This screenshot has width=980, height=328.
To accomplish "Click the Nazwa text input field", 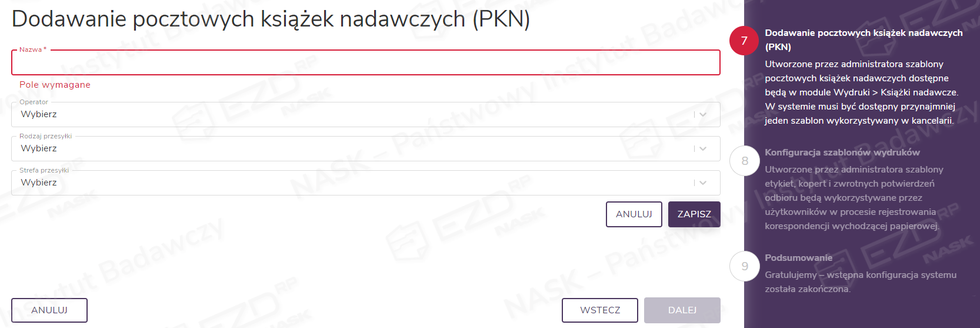I will 365,62.
